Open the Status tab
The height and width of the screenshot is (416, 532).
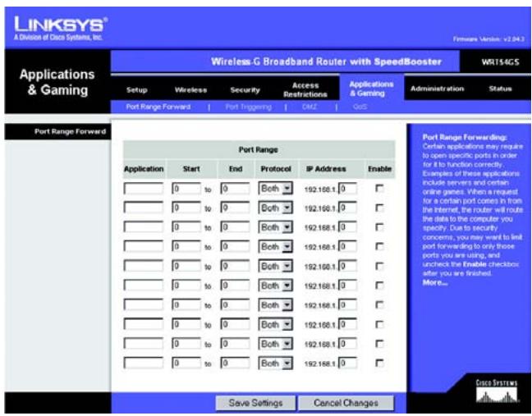[x=500, y=89]
